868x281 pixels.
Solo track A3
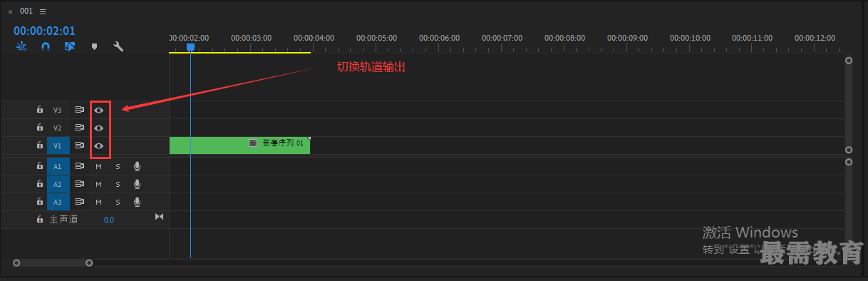click(x=118, y=202)
